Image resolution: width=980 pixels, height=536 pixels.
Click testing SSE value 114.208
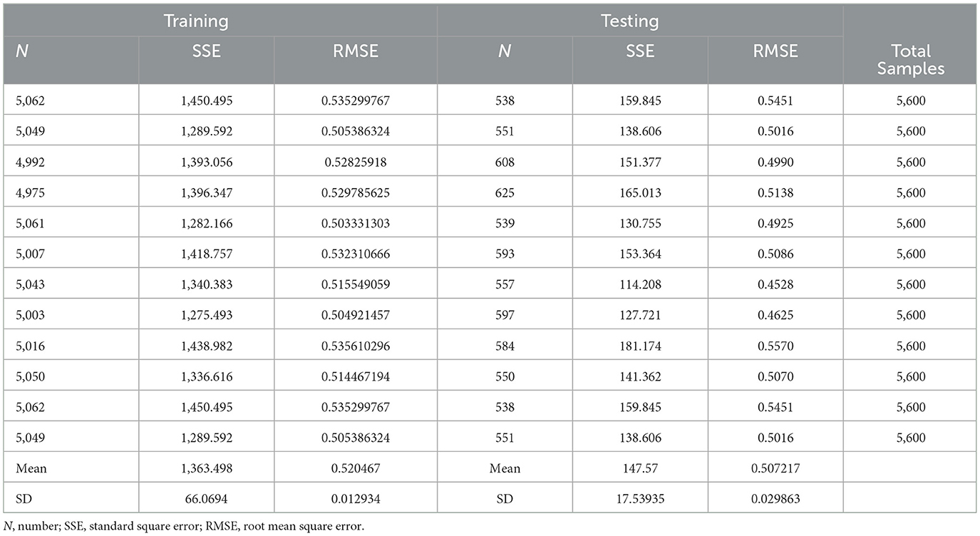coord(641,285)
